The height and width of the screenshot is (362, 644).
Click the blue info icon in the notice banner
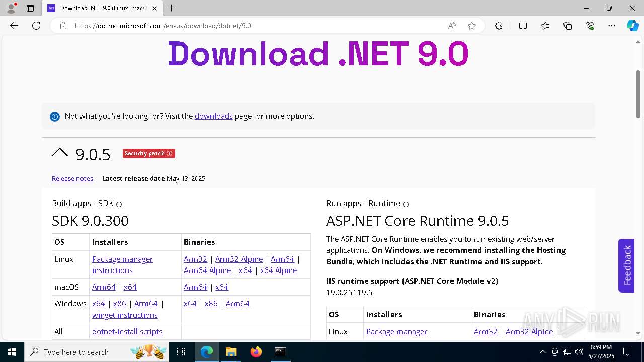(55, 117)
